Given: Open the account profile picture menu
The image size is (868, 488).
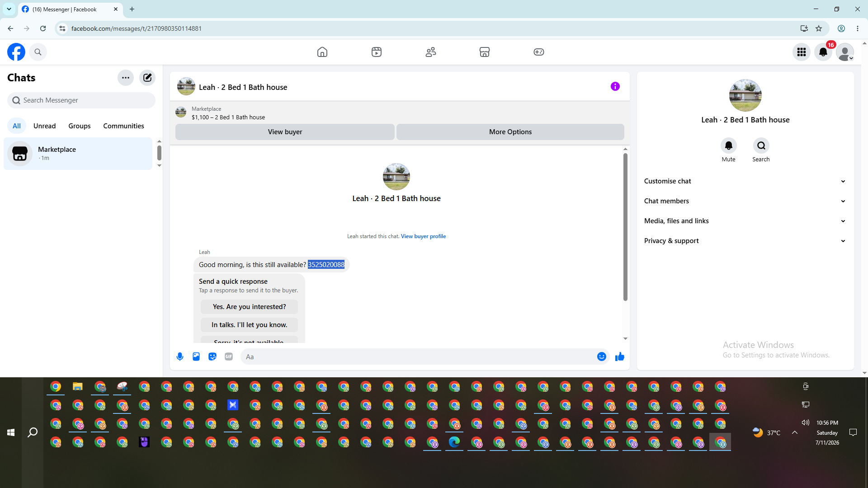Looking at the screenshot, I should 845,52.
